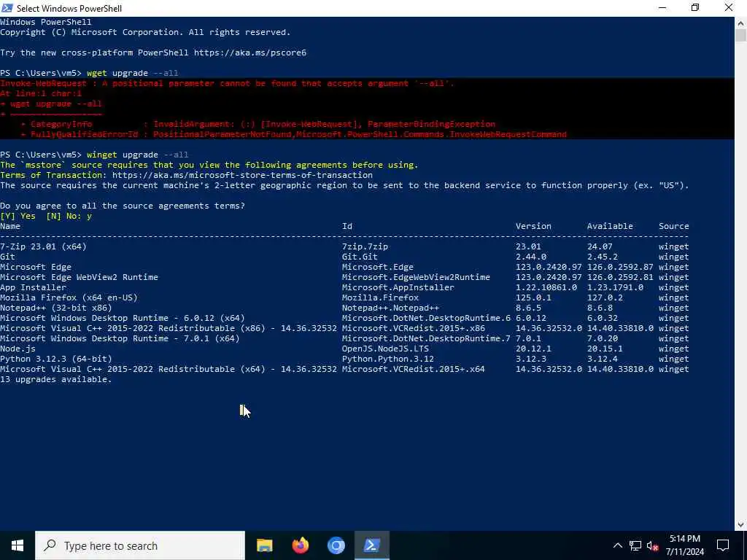Viewport: 747px width, 560px height.
Task: Click the 'Available' column header
Action: click(x=610, y=226)
